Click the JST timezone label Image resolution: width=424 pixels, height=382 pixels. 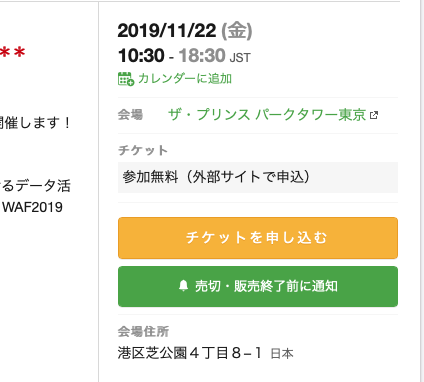(x=240, y=58)
